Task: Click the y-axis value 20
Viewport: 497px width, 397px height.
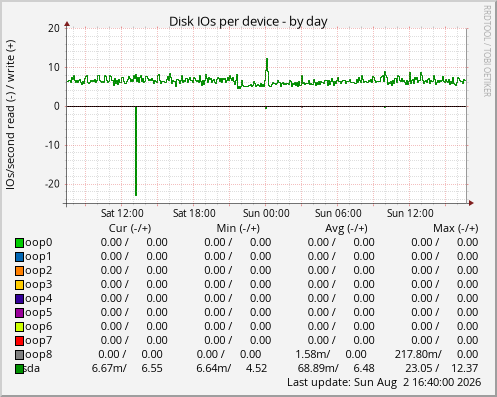Action: [54, 28]
